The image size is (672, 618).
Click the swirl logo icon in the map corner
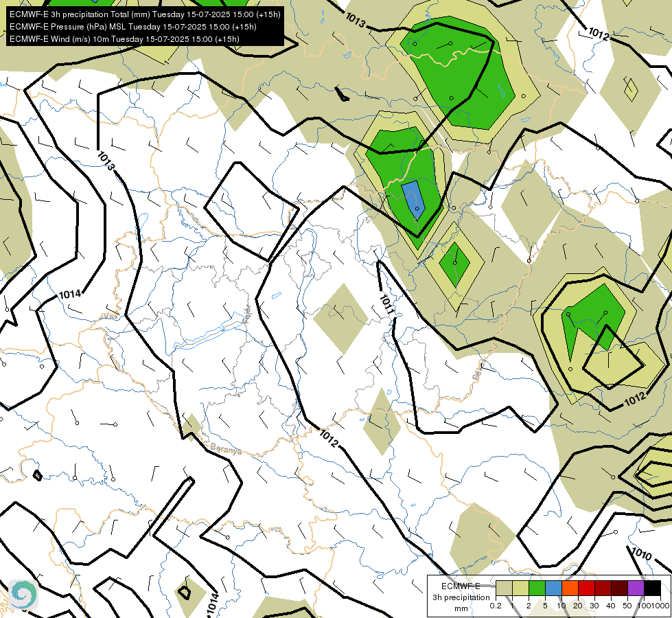click(23, 594)
